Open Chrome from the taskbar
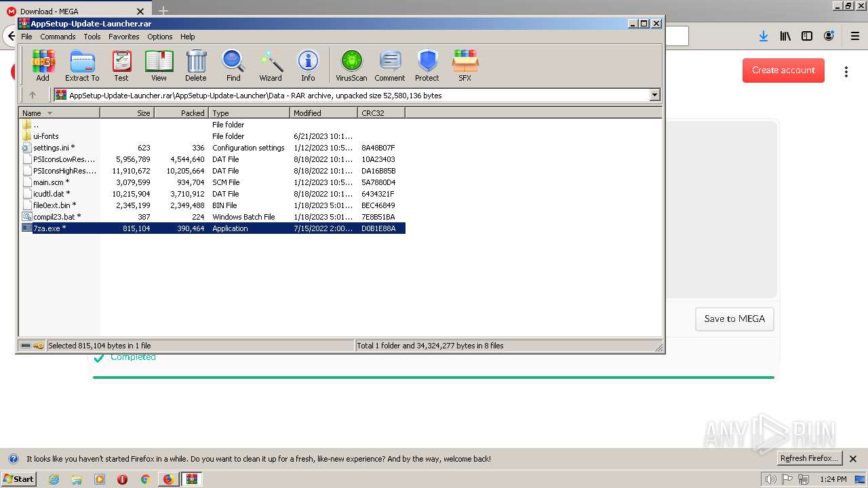Viewport: 868px width, 488px height. pyautogui.click(x=145, y=479)
